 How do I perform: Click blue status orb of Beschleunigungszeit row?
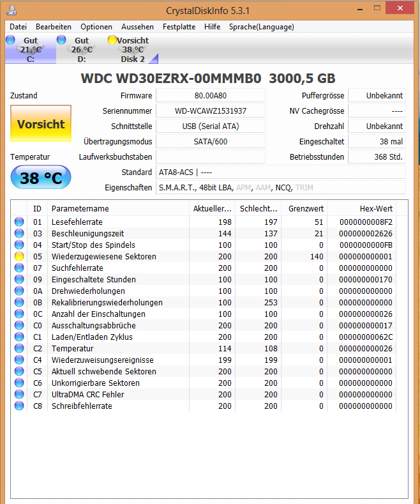coord(19,233)
